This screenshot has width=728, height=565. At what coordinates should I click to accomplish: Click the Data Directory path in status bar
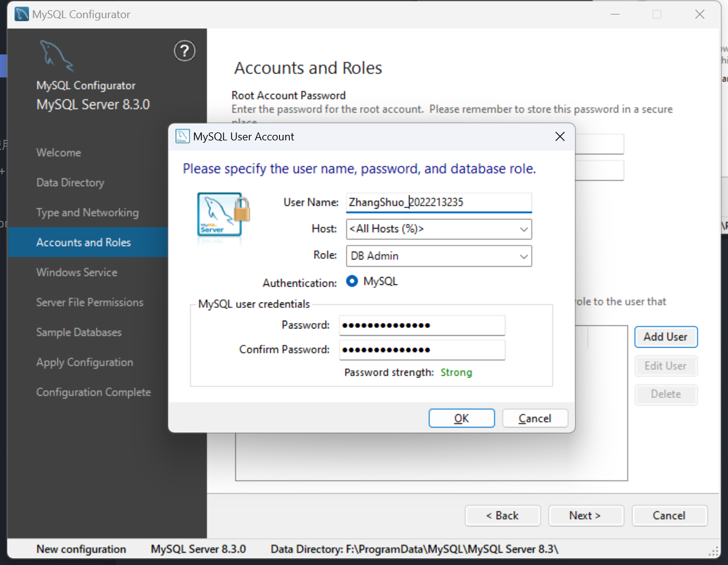415,549
